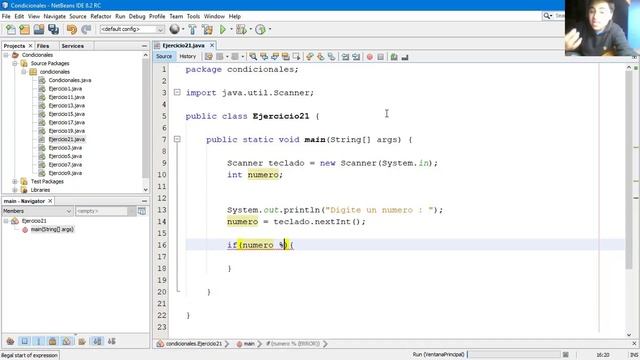Toggle the bookmark icon in editor toolbar

(x=332, y=57)
